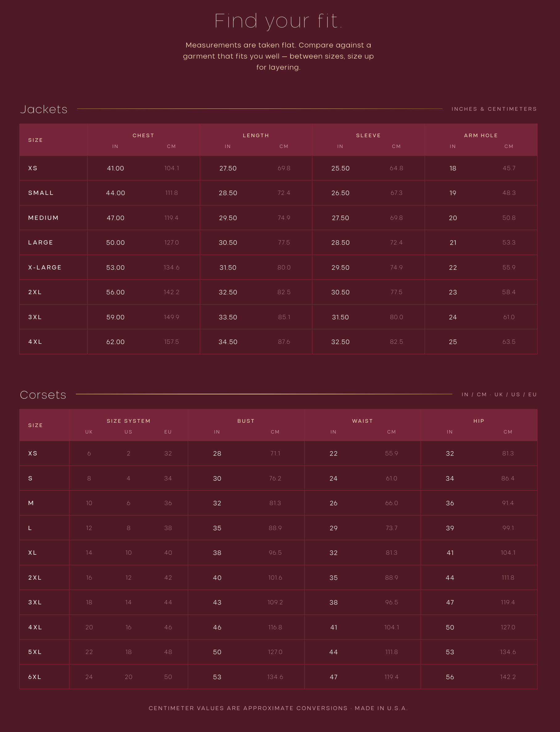This screenshot has height=732, width=560.
Task: Click chest value '59.00' in jackets 3XL row
Action: tap(115, 317)
